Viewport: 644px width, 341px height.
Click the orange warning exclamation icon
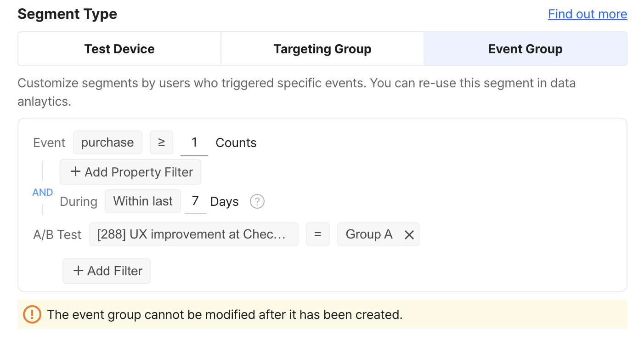coord(32,314)
